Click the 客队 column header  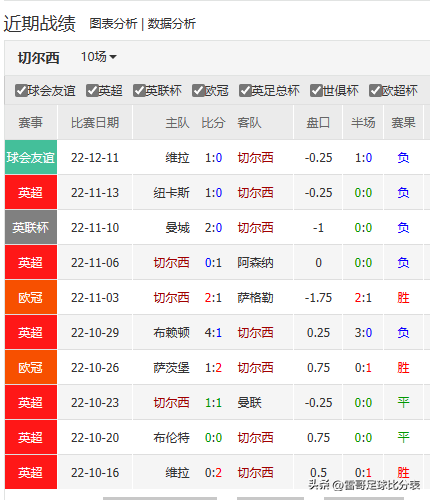pos(249,122)
